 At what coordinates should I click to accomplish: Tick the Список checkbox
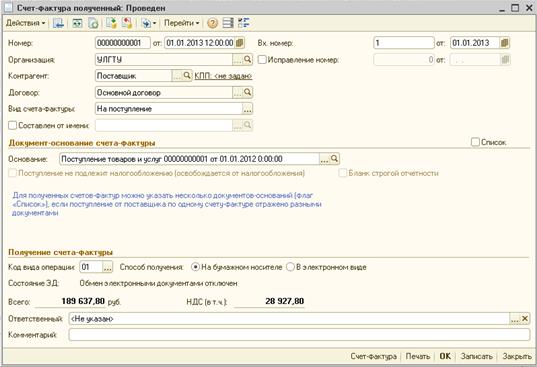[475, 142]
